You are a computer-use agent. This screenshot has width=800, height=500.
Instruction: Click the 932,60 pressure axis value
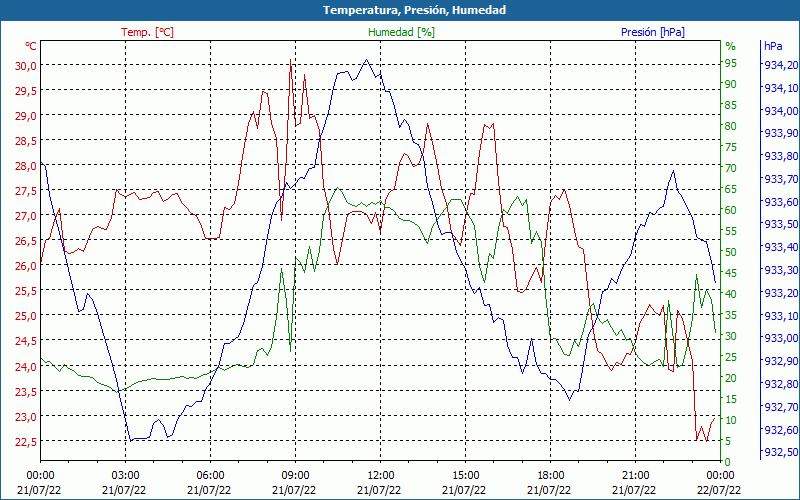781,430
